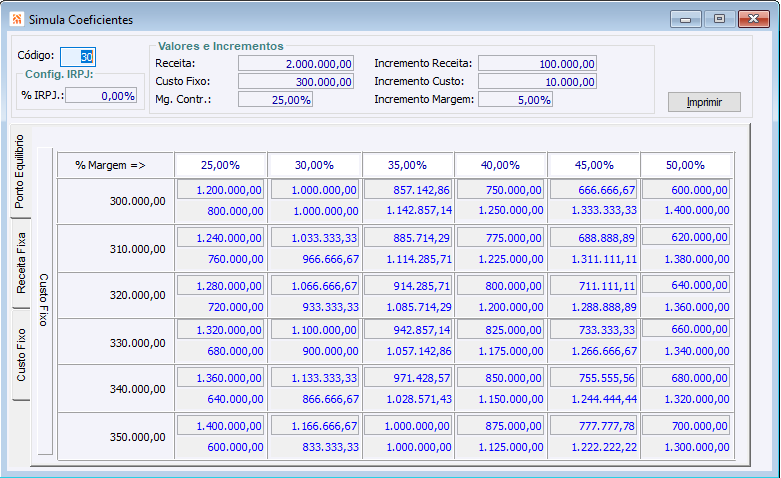Select the cell 1.288.888,89
Screen dimensions: 781x478
604,307
